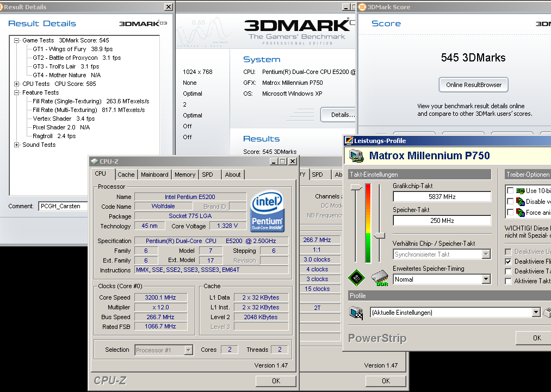Uncheck the Deaktiviere Fl... checkbox
Viewport: 551px width, 392px height.
(x=508, y=262)
